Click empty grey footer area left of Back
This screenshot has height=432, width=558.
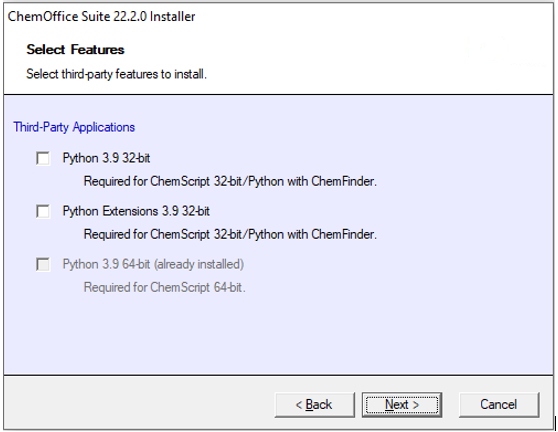pos(139,405)
